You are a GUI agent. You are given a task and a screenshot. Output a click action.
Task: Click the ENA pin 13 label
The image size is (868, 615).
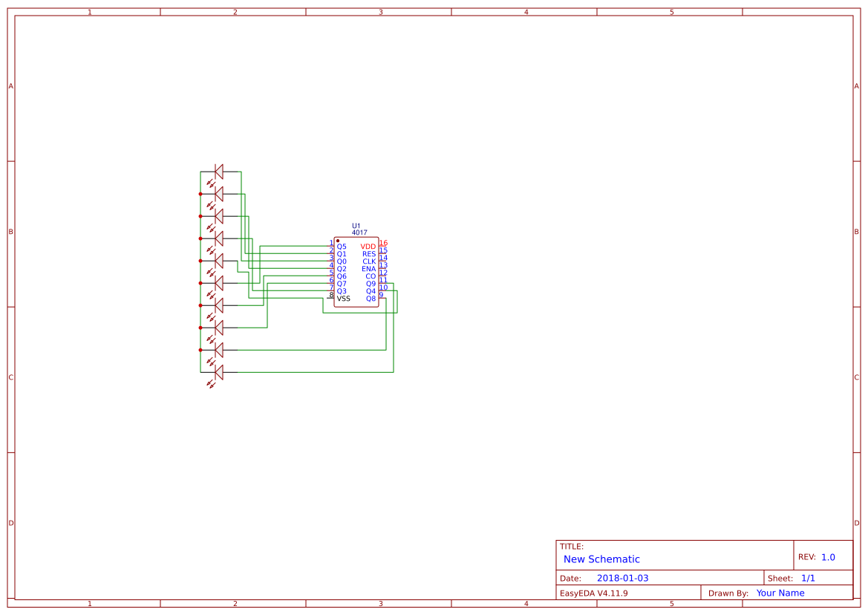click(369, 268)
